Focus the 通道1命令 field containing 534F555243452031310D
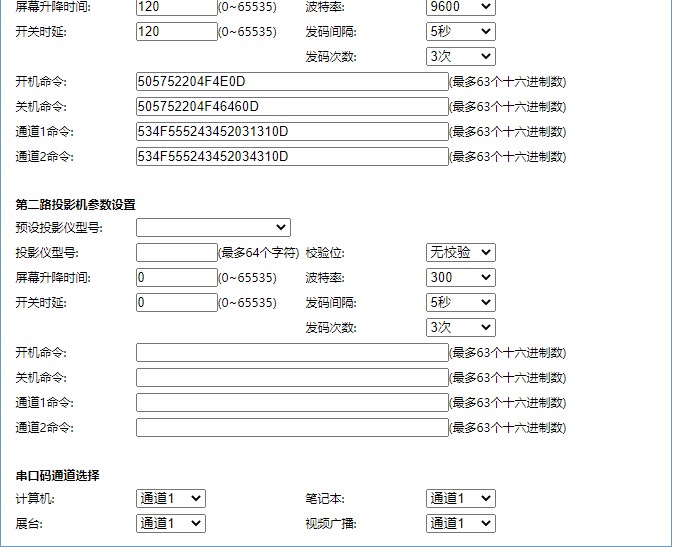The image size is (673, 547). (x=292, y=131)
